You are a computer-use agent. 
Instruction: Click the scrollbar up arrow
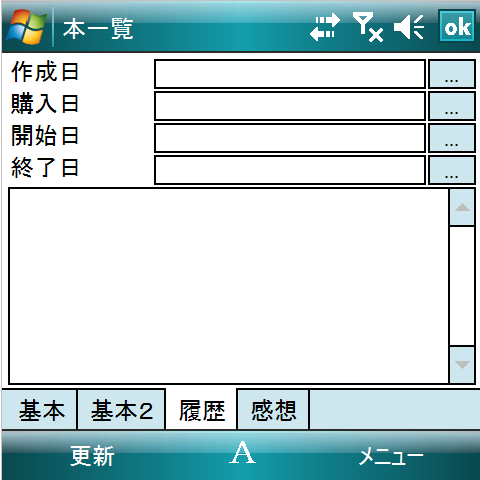tap(462, 207)
